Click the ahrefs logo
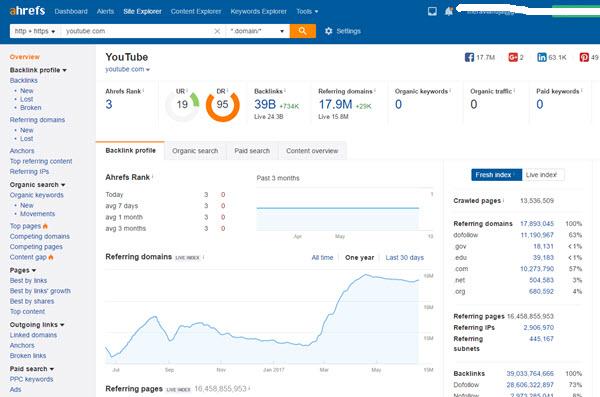Screen dimensions: 600x397 coord(27,11)
